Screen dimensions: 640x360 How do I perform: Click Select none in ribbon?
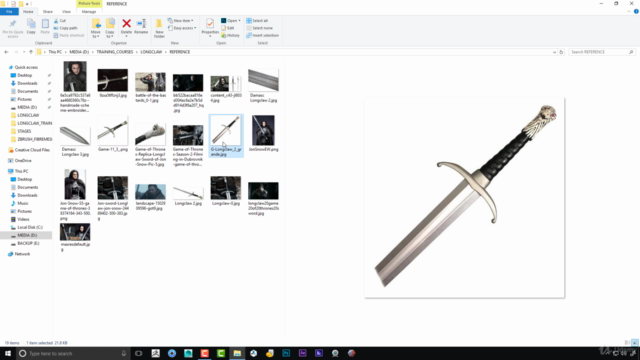point(259,28)
